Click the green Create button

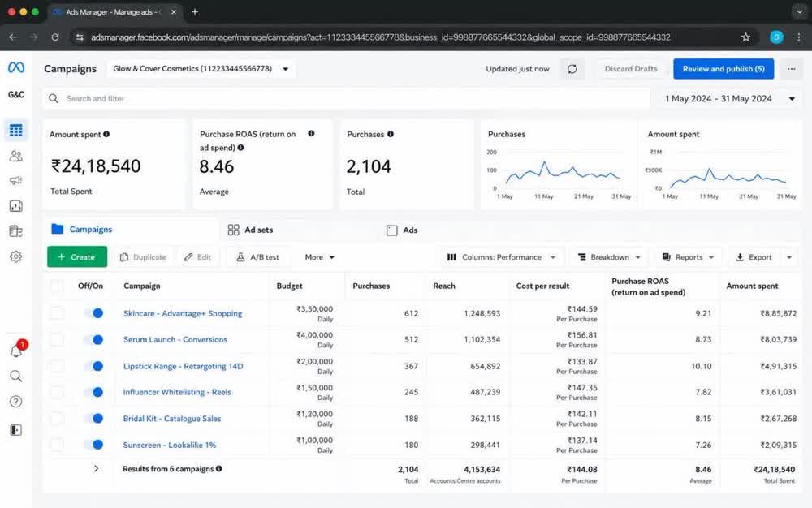(77, 256)
